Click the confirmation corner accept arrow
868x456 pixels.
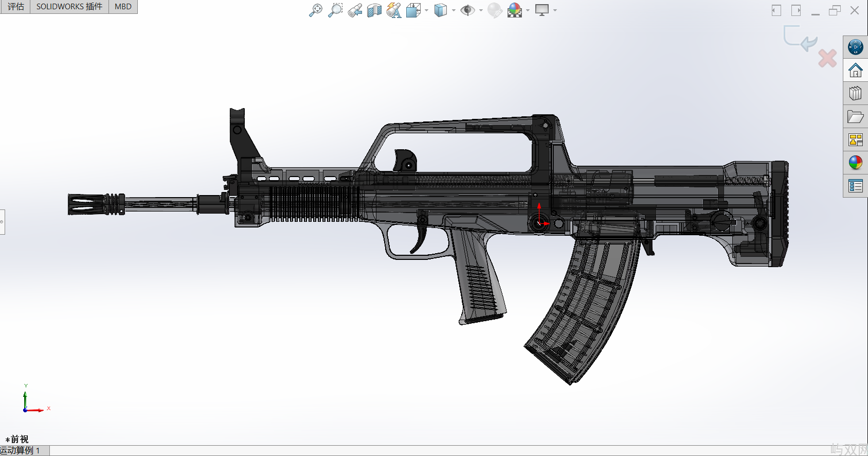pos(801,39)
